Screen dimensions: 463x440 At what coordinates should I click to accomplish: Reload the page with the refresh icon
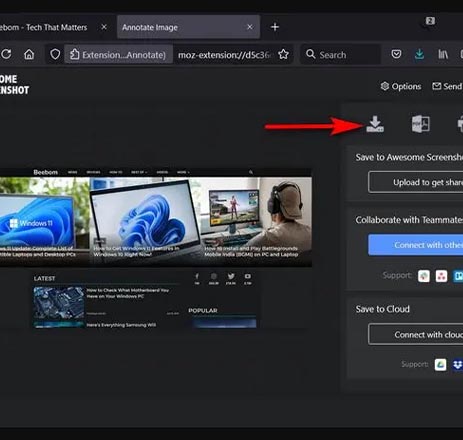click(6, 54)
